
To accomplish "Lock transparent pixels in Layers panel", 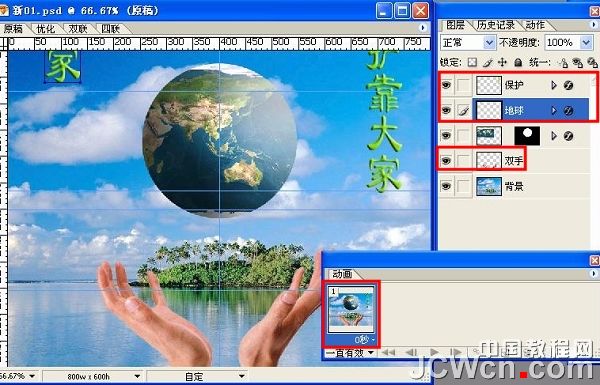I will pos(473,62).
